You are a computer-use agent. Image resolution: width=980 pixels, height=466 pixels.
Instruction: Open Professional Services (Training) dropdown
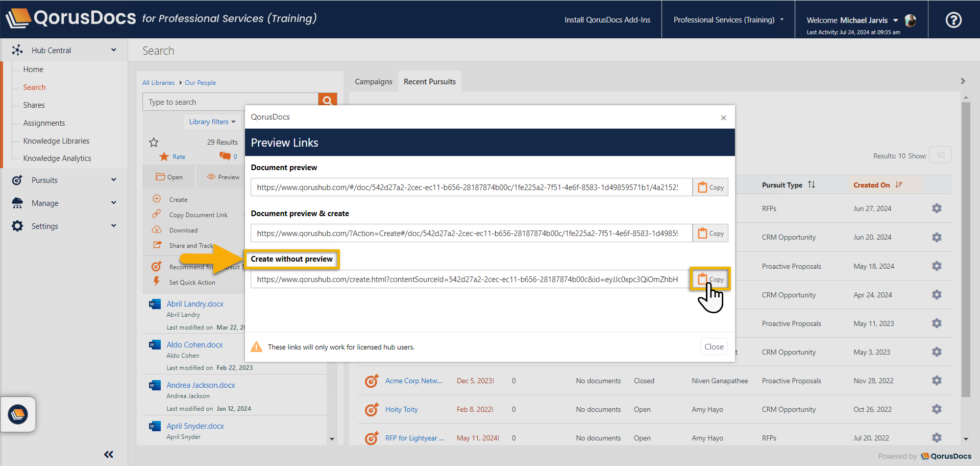[x=728, y=20]
